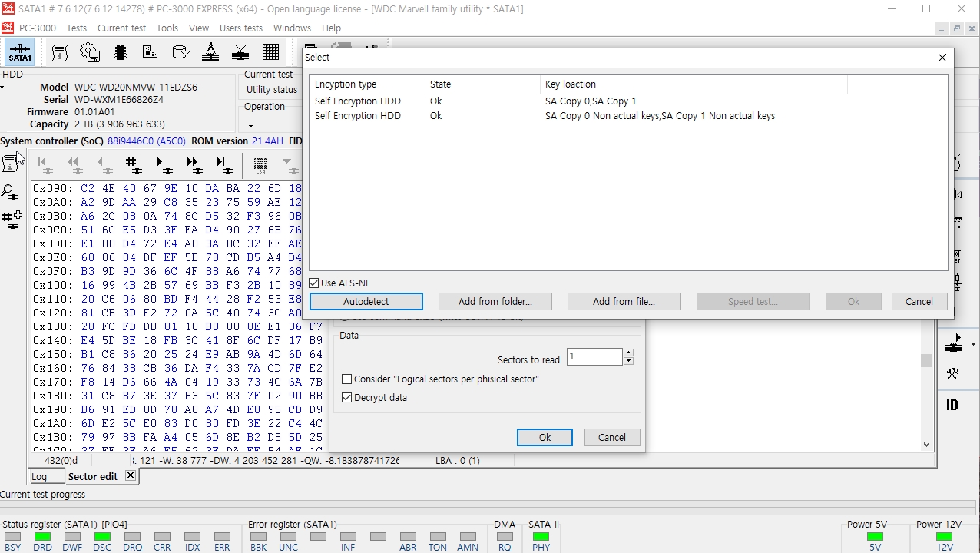Open the hammer tools icon on right sidebar
Screen dimensions: 980x553
(x=952, y=374)
